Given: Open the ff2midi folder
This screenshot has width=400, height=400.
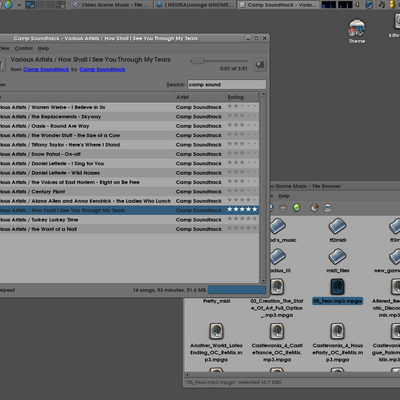Looking at the screenshot, I should tap(337, 227).
